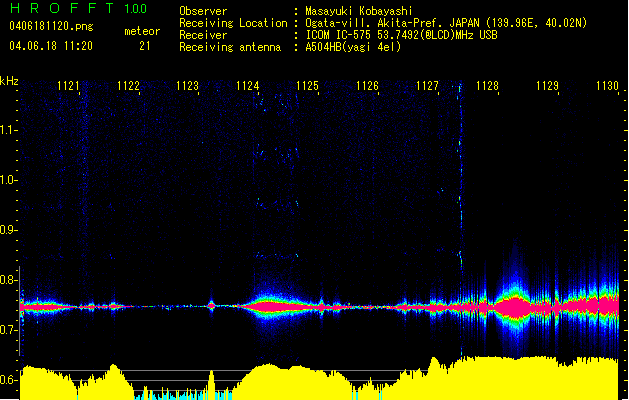Click the 1.0 frequency axis label

tap(7, 180)
